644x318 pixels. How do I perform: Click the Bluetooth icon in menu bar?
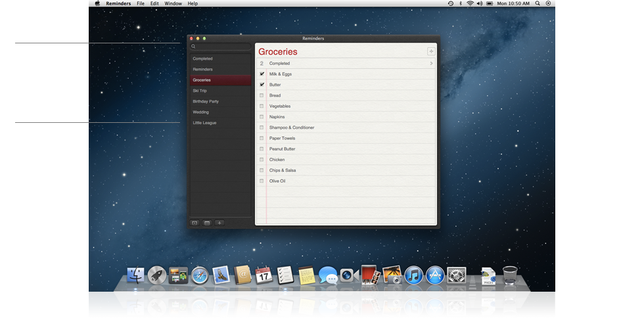[460, 3]
